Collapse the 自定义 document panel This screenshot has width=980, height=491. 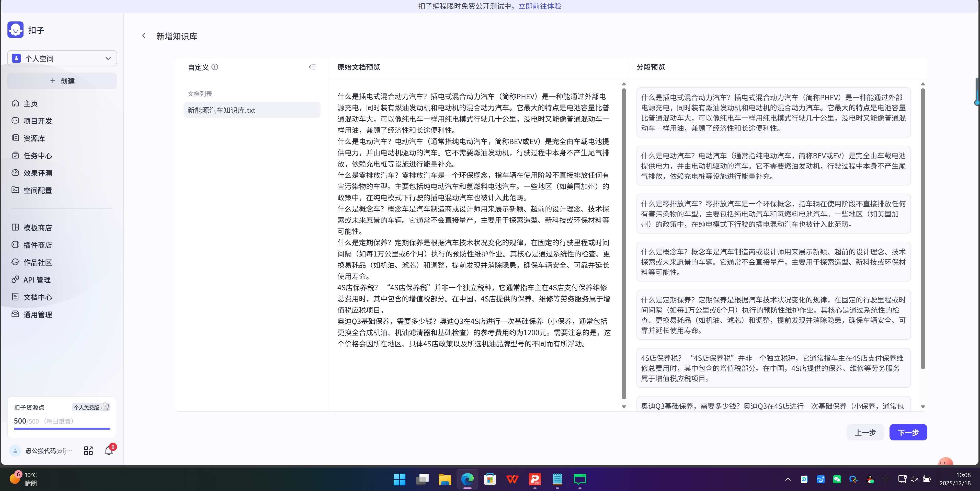point(312,67)
